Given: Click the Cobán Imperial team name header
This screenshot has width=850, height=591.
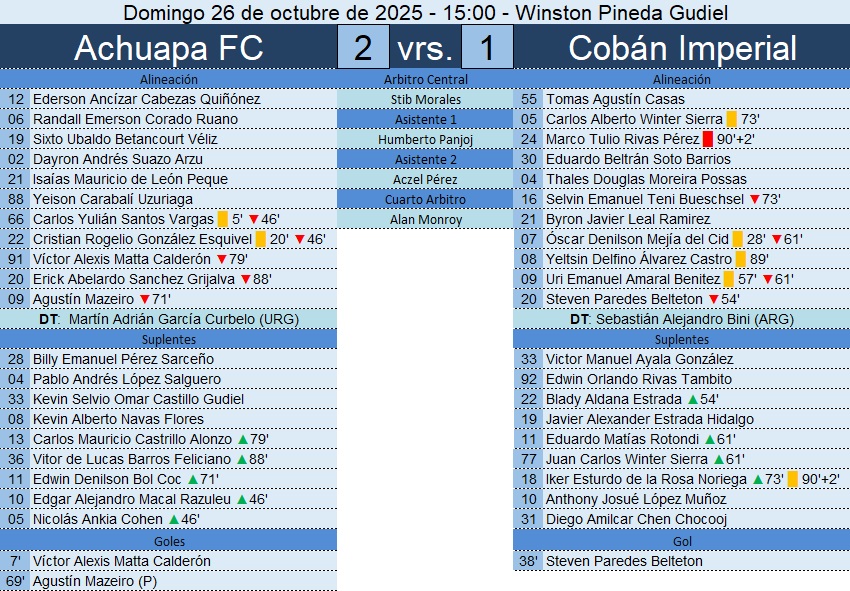Looking at the screenshot, I should pyautogui.click(x=682, y=48).
